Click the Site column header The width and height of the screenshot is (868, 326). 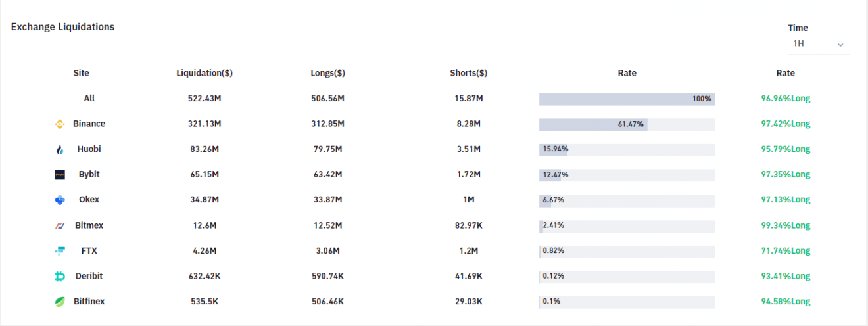[81, 73]
